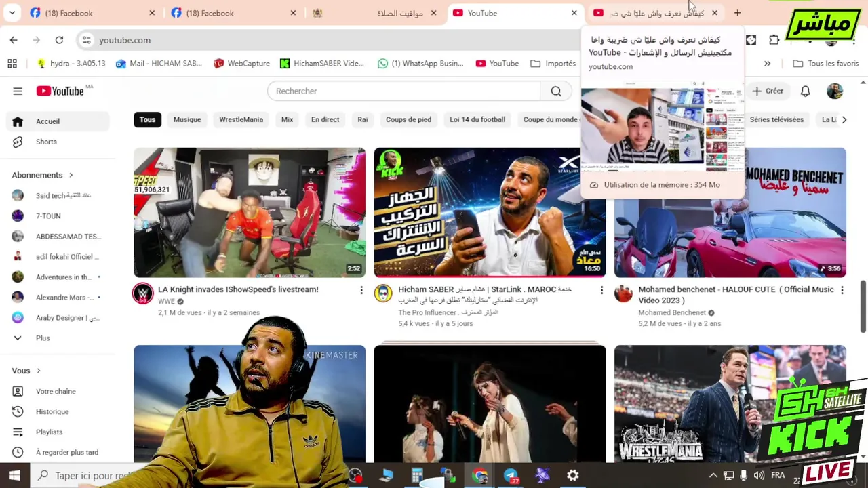Image resolution: width=868 pixels, height=488 pixels.
Task: Click the search magnifier button
Action: pyautogui.click(x=556, y=91)
